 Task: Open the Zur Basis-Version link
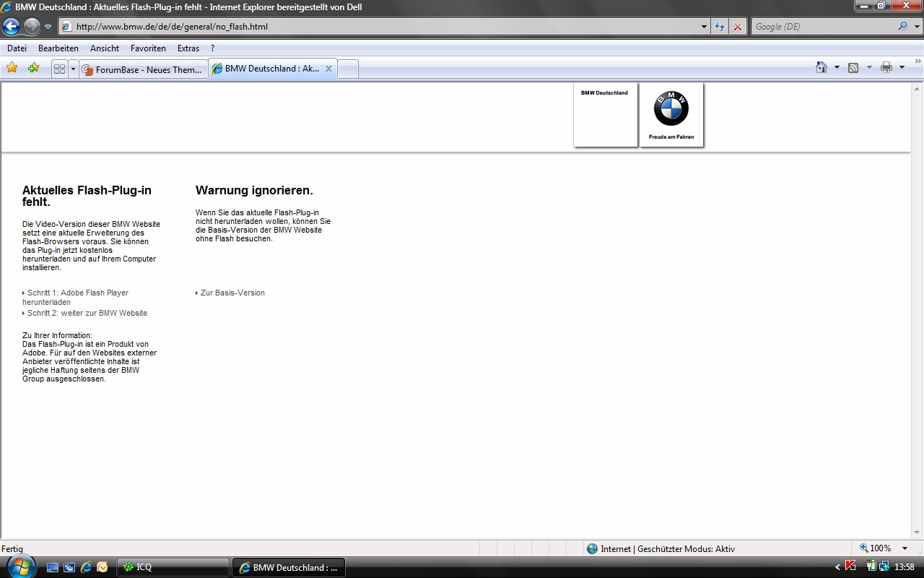tap(230, 293)
